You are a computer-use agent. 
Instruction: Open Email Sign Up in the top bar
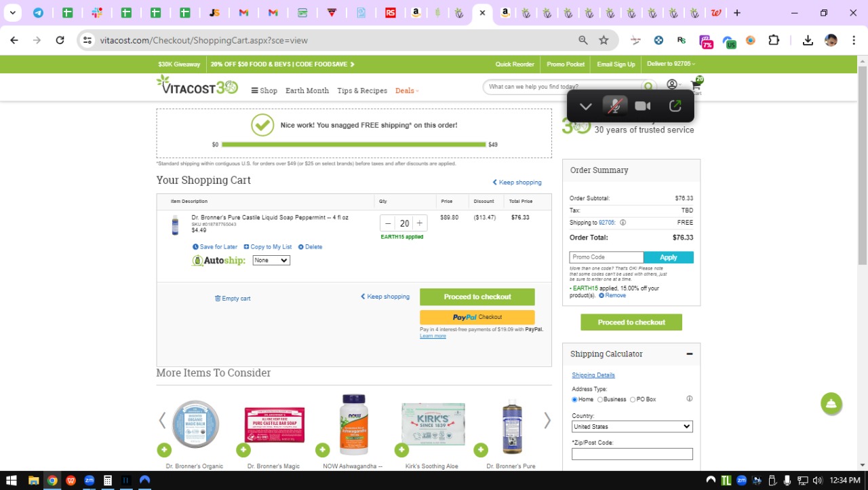pos(616,64)
